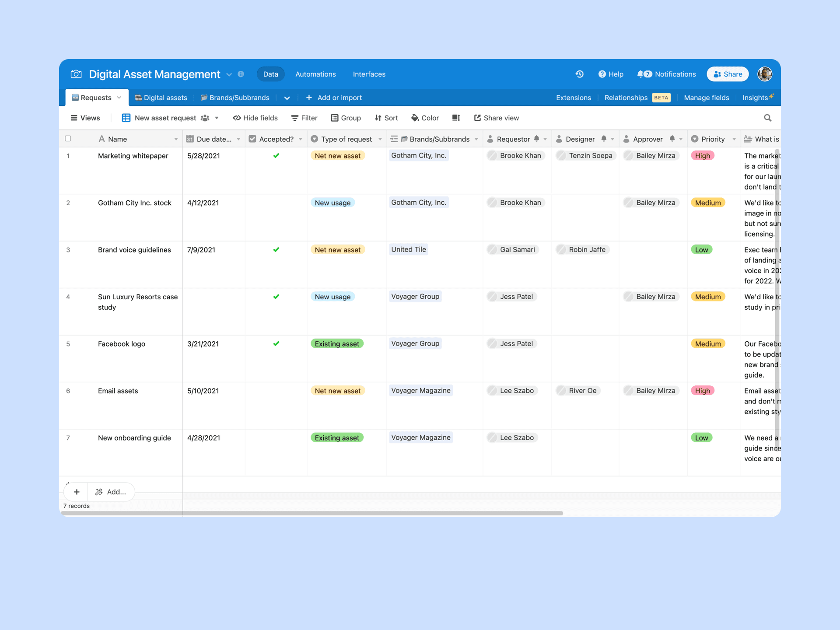Click the Filter lines icon
840x630 pixels.
click(x=294, y=118)
